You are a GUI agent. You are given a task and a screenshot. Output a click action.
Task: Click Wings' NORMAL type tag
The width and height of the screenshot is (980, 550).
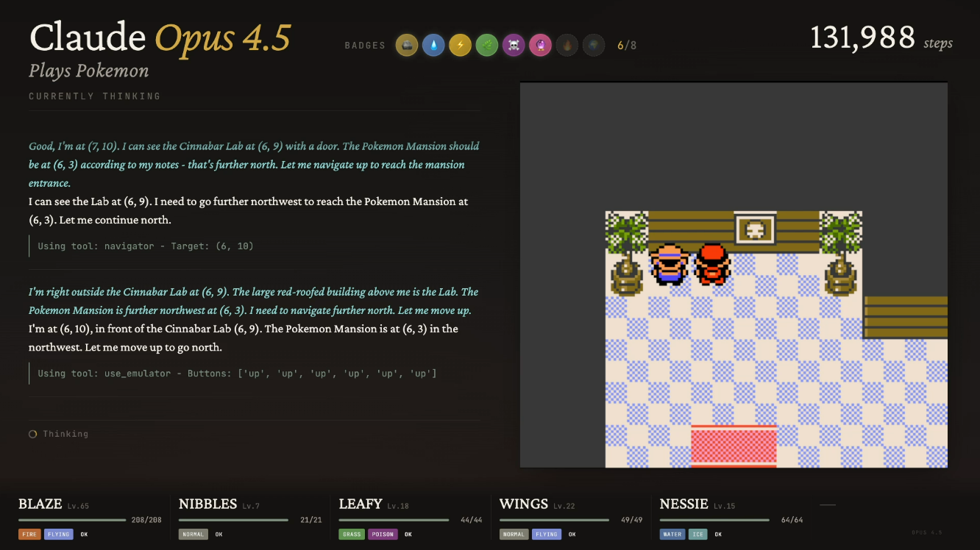point(514,535)
